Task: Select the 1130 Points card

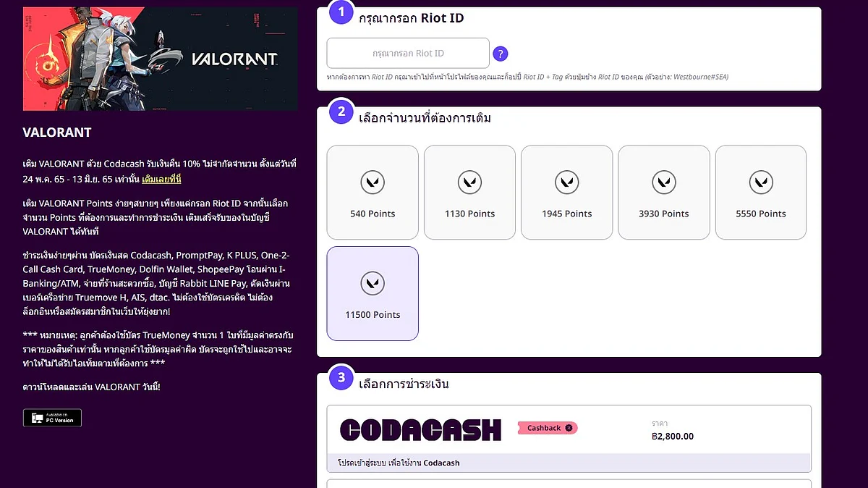Action: (x=469, y=193)
